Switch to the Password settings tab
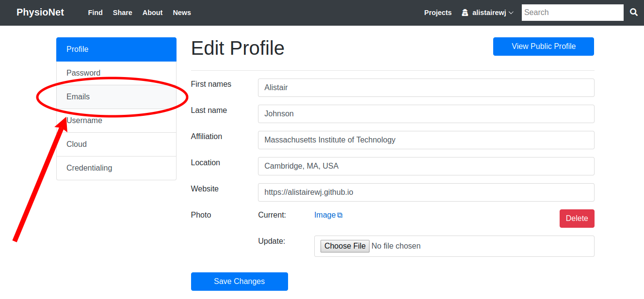This screenshot has height=299, width=644. pos(116,73)
